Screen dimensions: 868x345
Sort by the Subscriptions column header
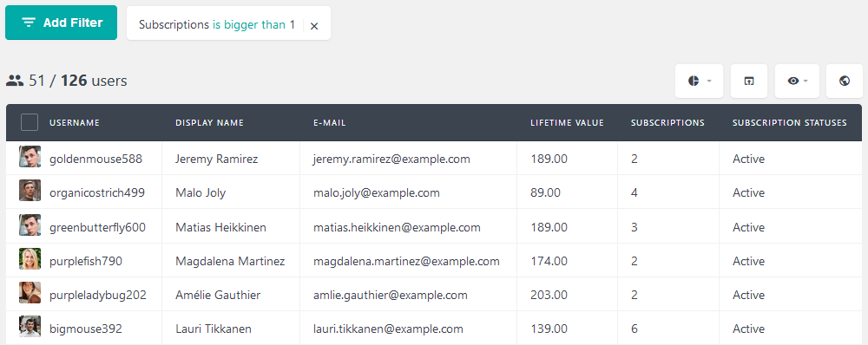pos(667,123)
